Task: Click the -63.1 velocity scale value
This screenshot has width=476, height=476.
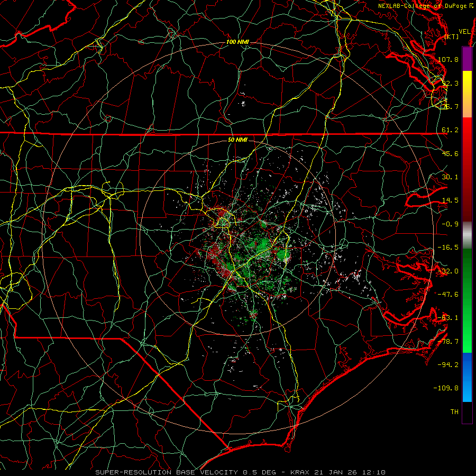Action: click(448, 318)
